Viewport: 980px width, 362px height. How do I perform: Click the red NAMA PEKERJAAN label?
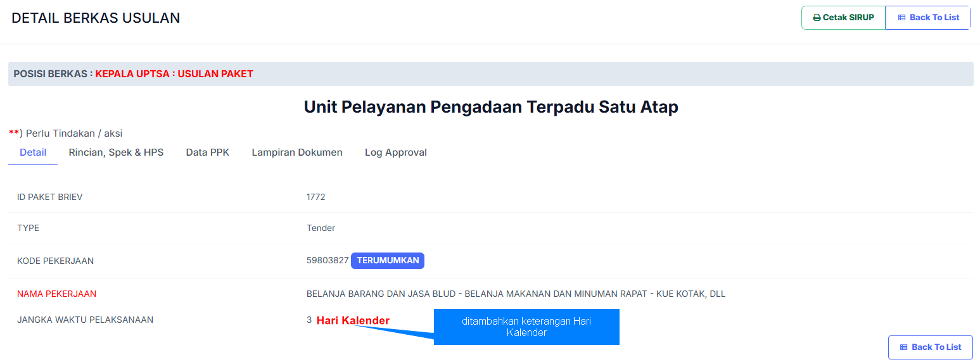pyautogui.click(x=56, y=294)
